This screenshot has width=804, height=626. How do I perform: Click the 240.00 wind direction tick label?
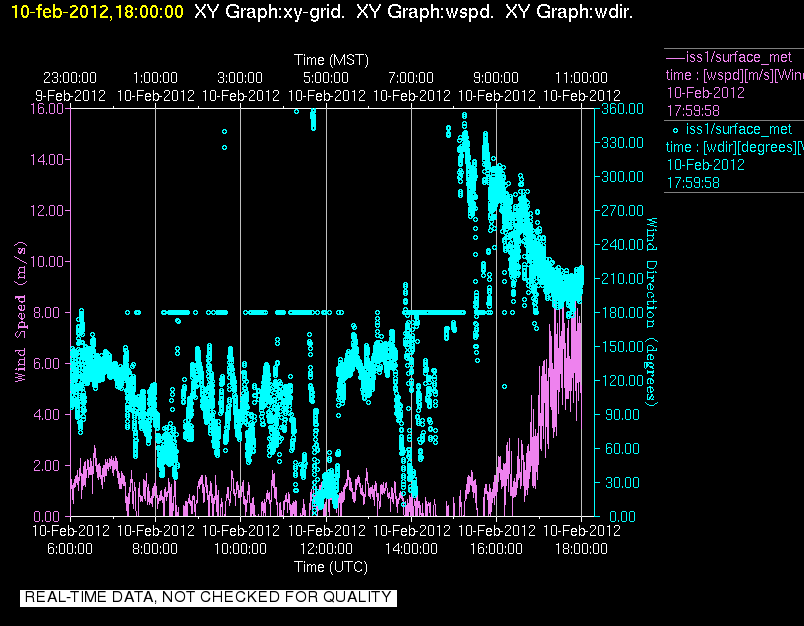622,245
